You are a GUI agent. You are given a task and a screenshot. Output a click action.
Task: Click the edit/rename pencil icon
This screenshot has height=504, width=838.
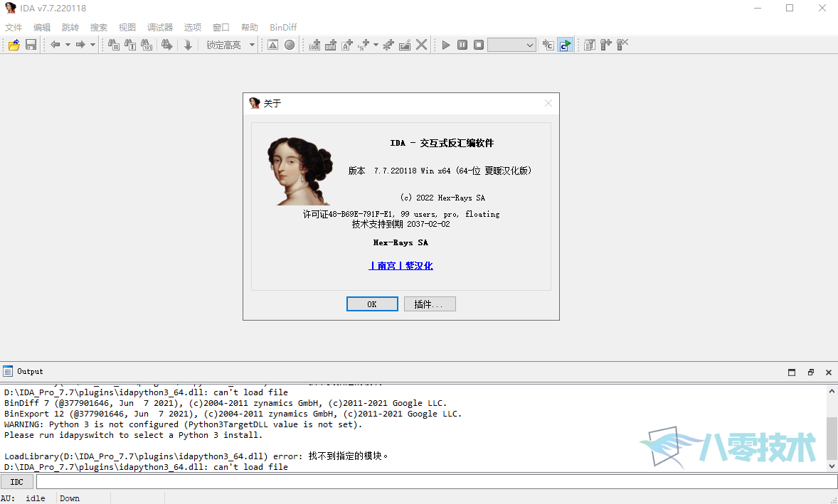pyautogui.click(x=405, y=45)
